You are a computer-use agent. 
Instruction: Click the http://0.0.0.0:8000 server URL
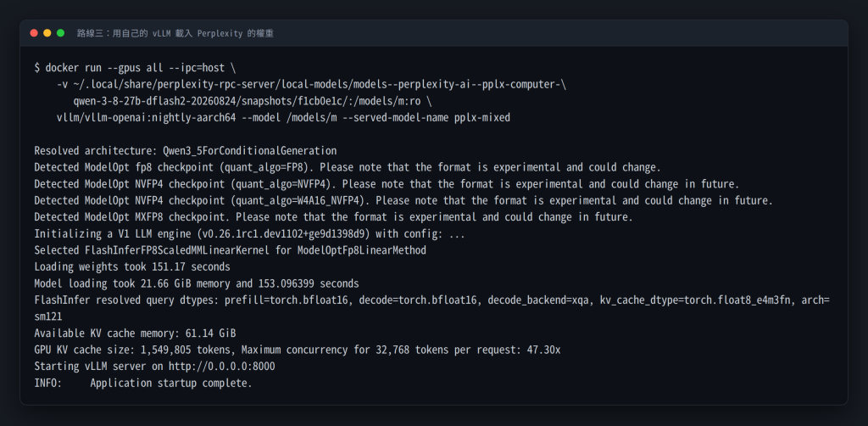click(221, 367)
